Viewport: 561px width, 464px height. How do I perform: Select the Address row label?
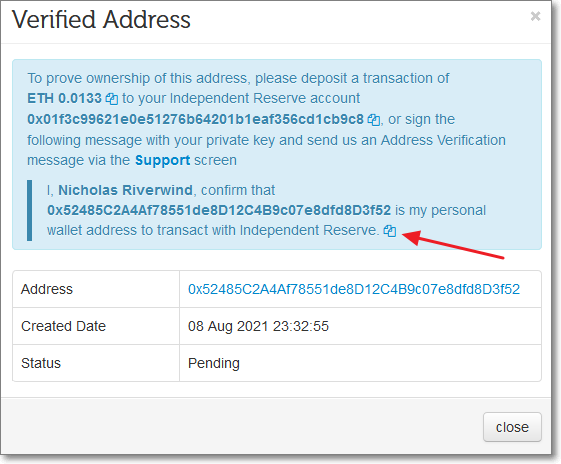coord(47,289)
